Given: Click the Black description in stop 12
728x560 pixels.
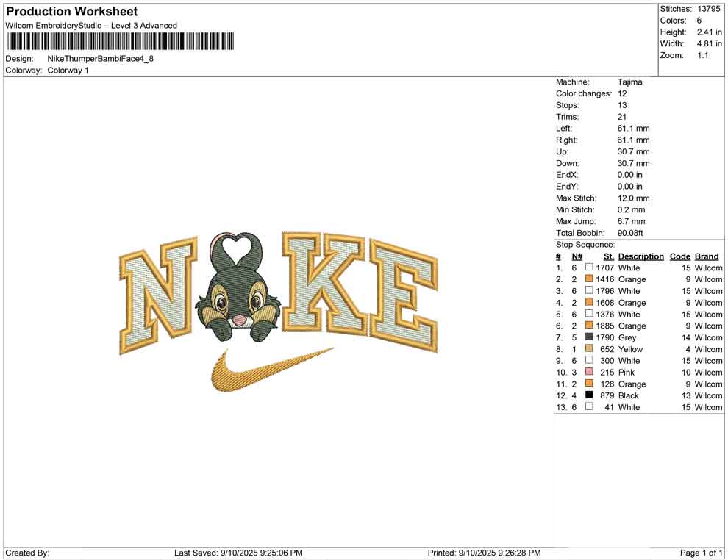Looking at the screenshot, I should point(629,395).
